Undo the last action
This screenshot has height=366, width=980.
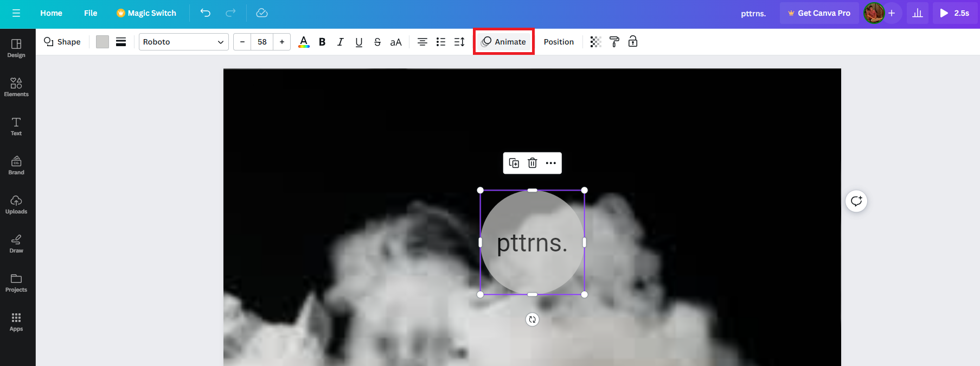click(x=206, y=13)
